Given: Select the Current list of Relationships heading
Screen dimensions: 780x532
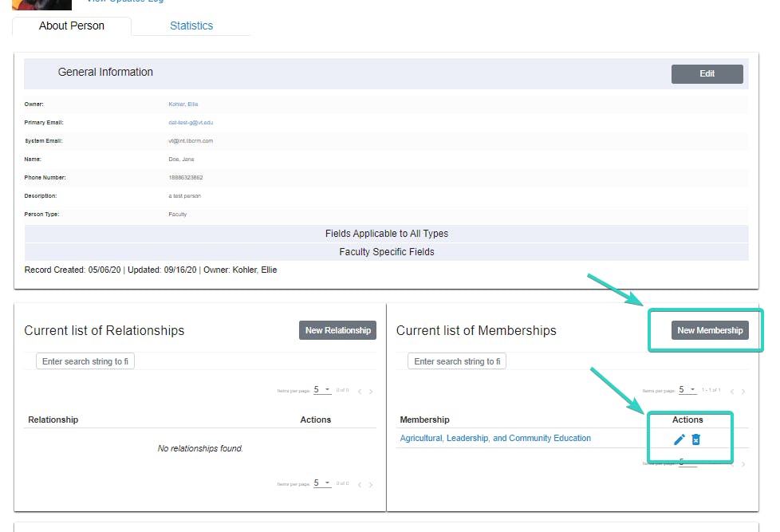Looking at the screenshot, I should 104,330.
